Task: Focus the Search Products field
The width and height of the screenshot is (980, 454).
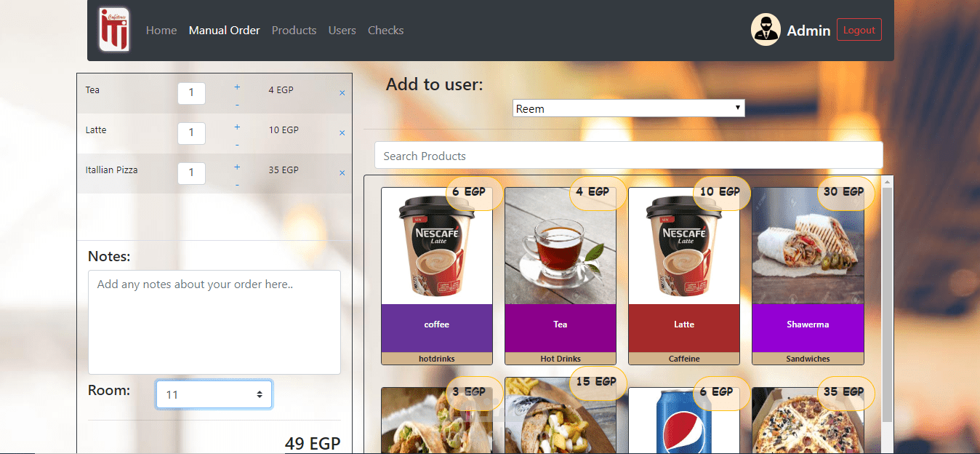Action: point(629,156)
